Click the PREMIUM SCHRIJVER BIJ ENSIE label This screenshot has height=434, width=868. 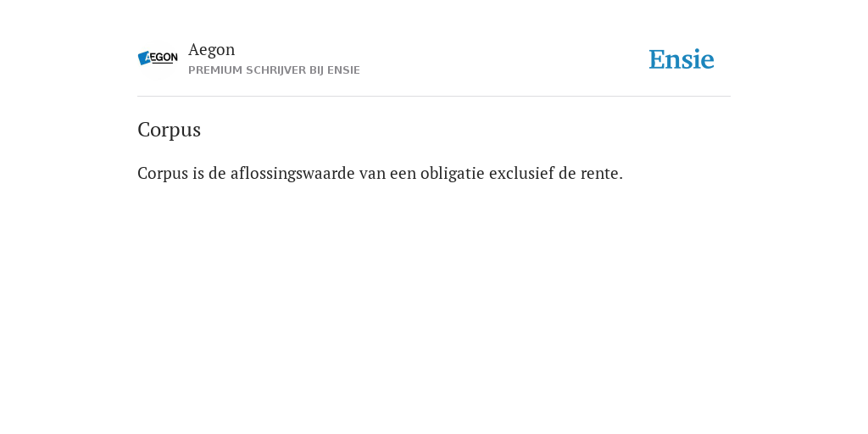pyautogui.click(x=274, y=70)
